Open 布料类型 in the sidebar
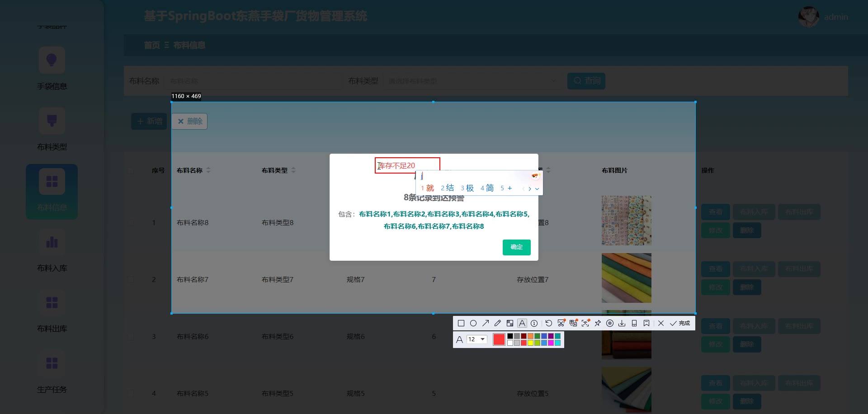This screenshot has height=414, width=868. (x=52, y=129)
